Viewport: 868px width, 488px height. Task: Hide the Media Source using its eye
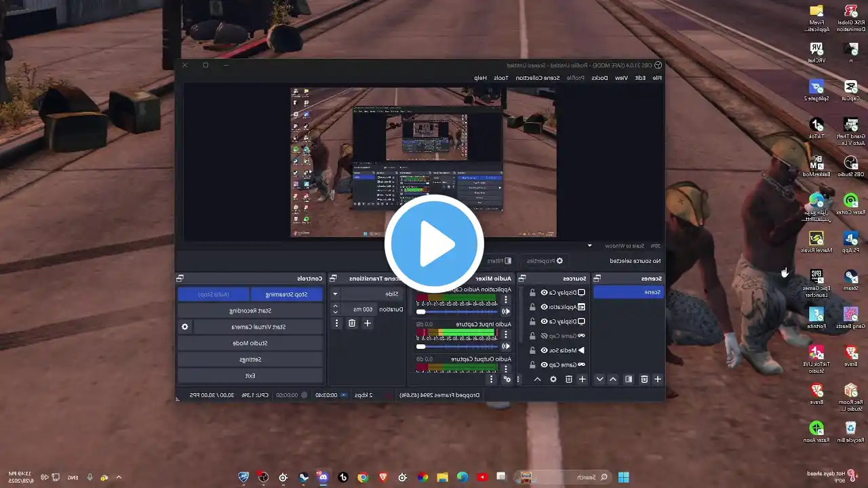point(544,350)
